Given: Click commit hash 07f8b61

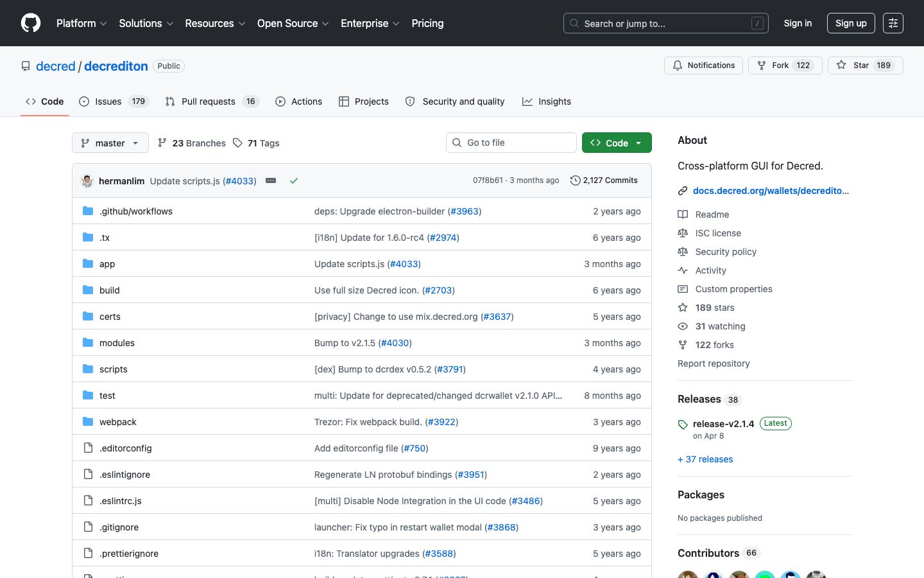Looking at the screenshot, I should [x=488, y=180].
